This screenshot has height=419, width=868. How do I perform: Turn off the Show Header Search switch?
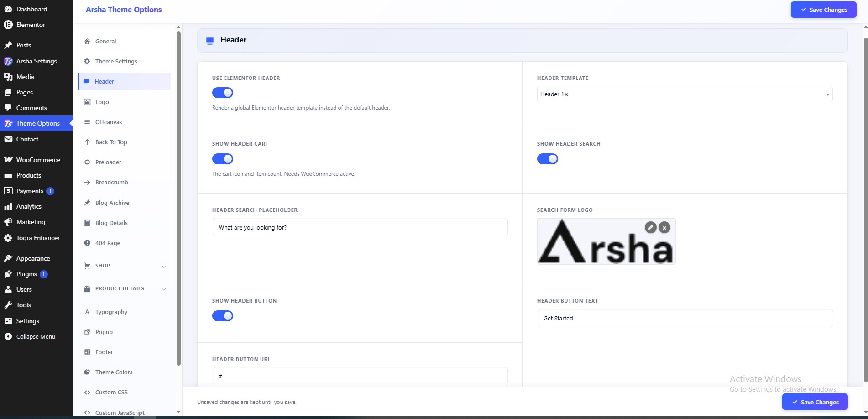[x=548, y=159]
